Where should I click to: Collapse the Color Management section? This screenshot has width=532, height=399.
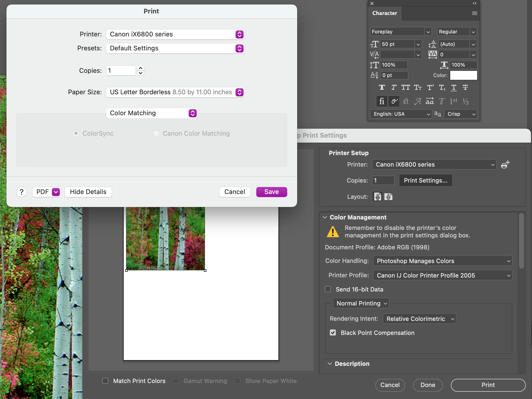tap(325, 217)
